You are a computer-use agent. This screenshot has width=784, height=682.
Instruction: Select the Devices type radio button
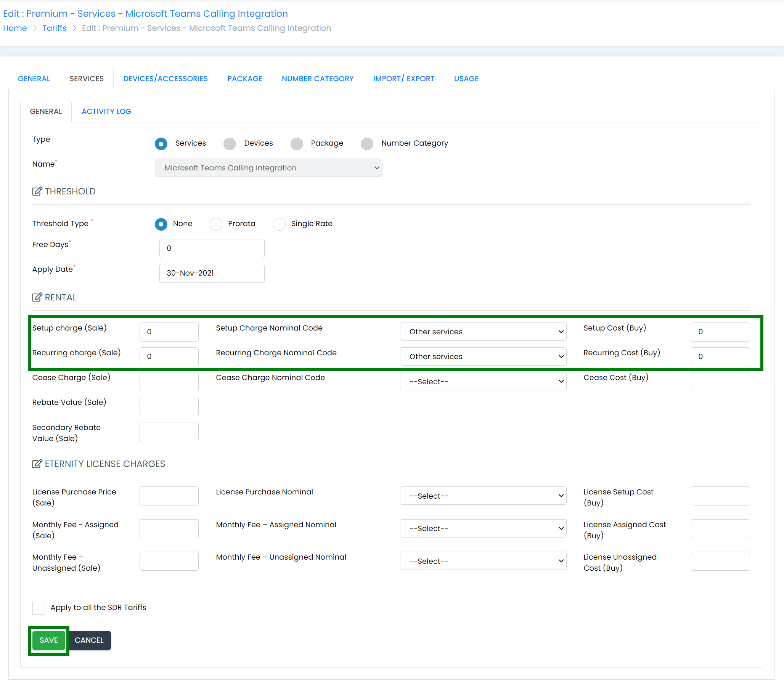point(230,144)
